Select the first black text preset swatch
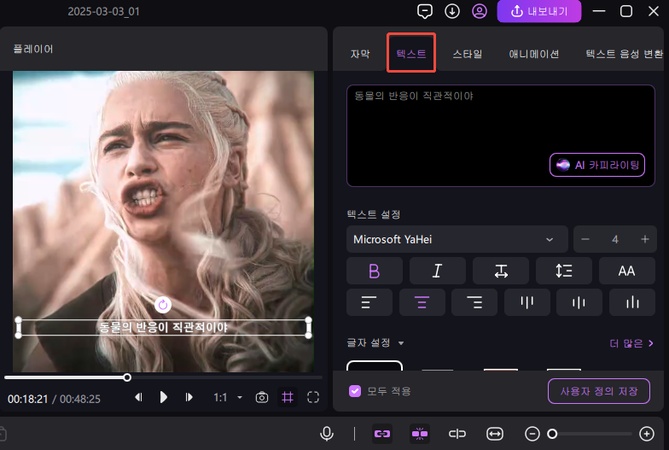 374,366
